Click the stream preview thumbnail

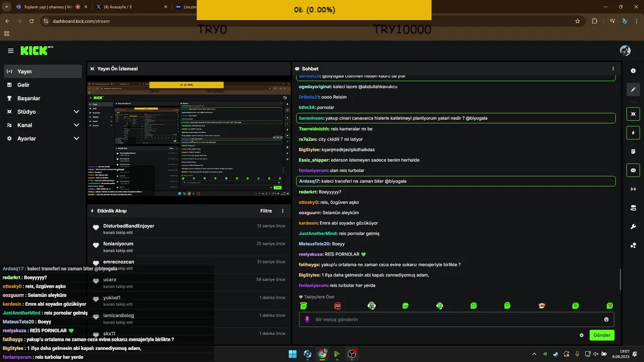(x=189, y=139)
